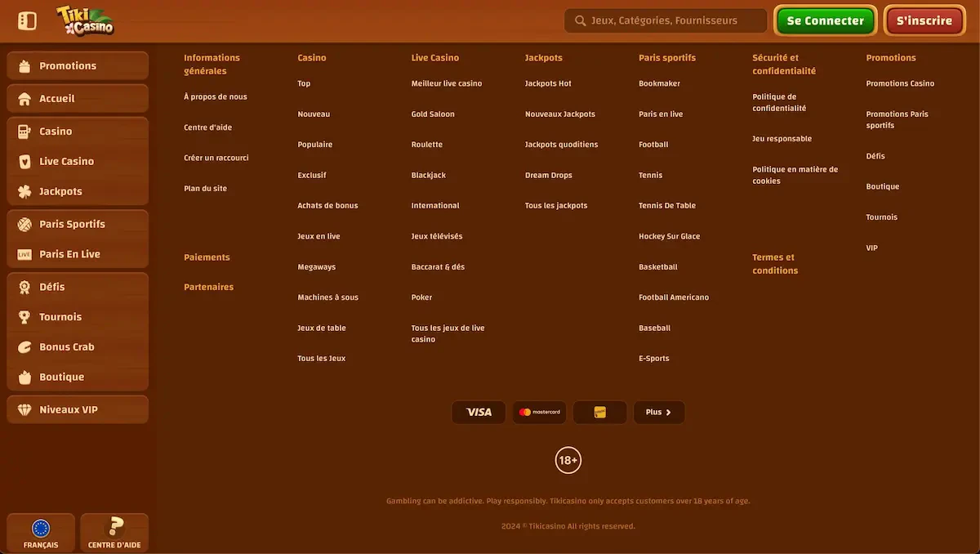The image size is (980, 554).
Task: Open the À propos de nous link
Action: point(216,97)
